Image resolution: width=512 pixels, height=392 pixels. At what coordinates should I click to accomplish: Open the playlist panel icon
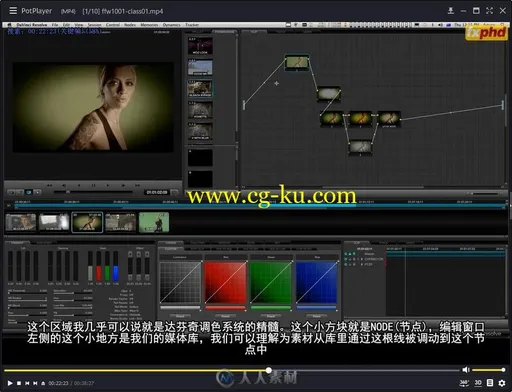(490, 383)
